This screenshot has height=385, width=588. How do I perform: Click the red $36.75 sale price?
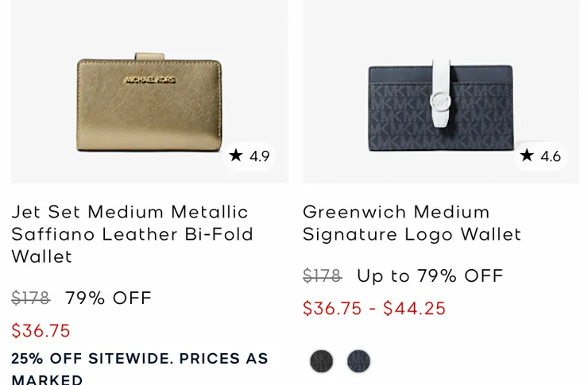(41, 331)
